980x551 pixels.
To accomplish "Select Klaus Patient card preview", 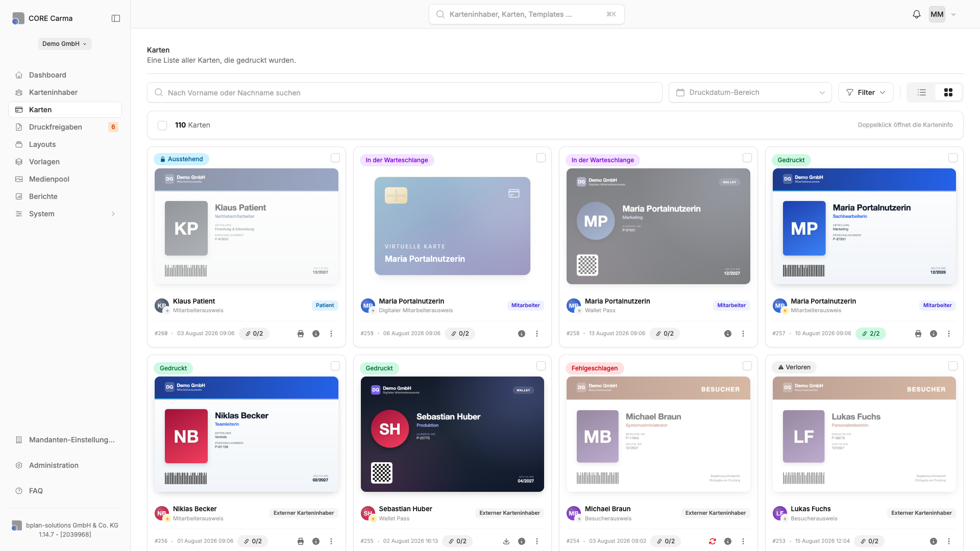I will 247,226.
